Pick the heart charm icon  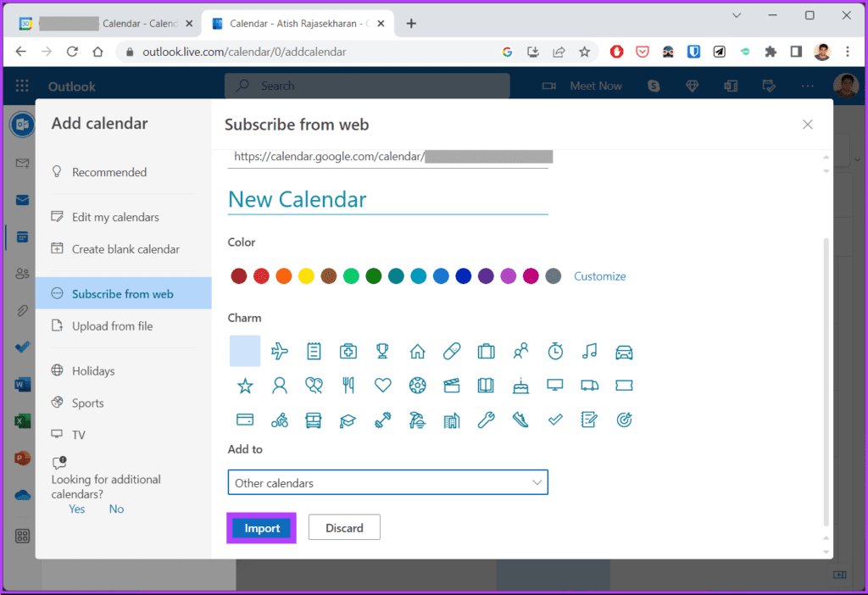pyautogui.click(x=382, y=386)
